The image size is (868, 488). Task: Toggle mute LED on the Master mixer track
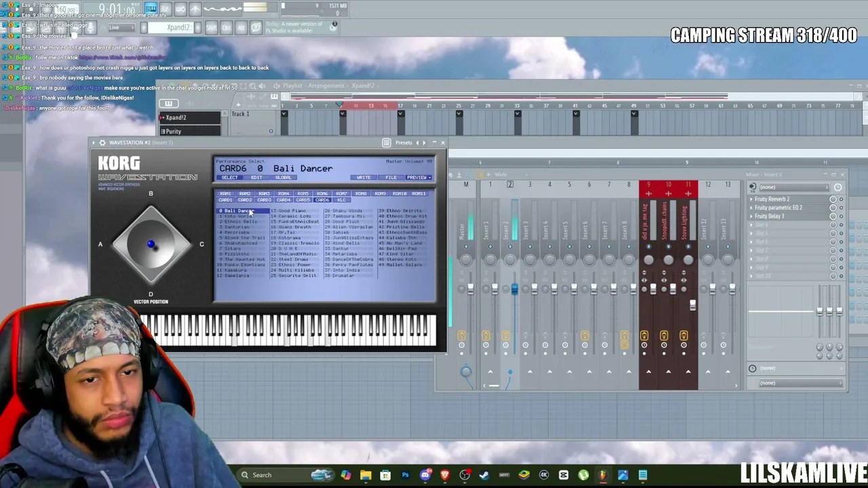tap(466, 247)
